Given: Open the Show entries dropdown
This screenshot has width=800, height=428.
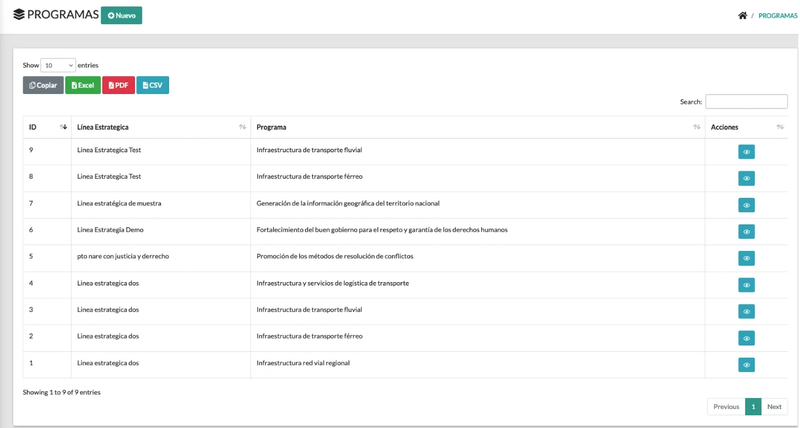Looking at the screenshot, I should click(58, 65).
